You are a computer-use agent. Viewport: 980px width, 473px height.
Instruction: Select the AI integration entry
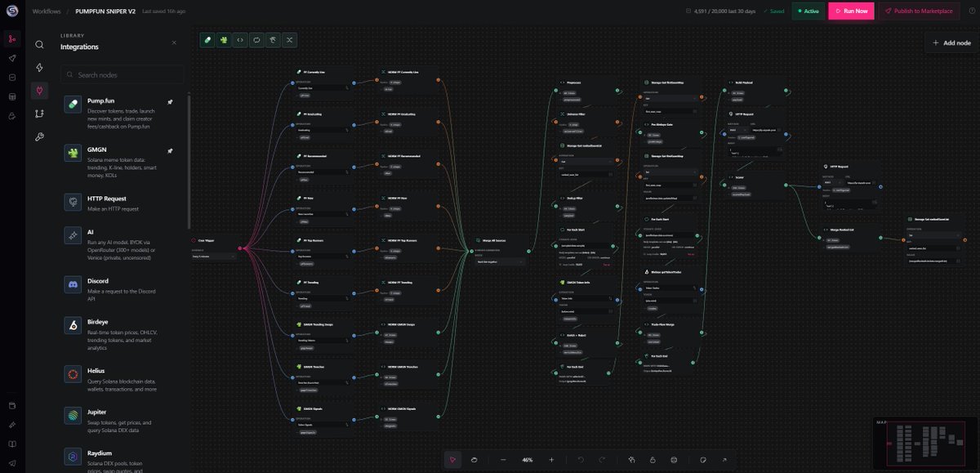(x=122, y=243)
